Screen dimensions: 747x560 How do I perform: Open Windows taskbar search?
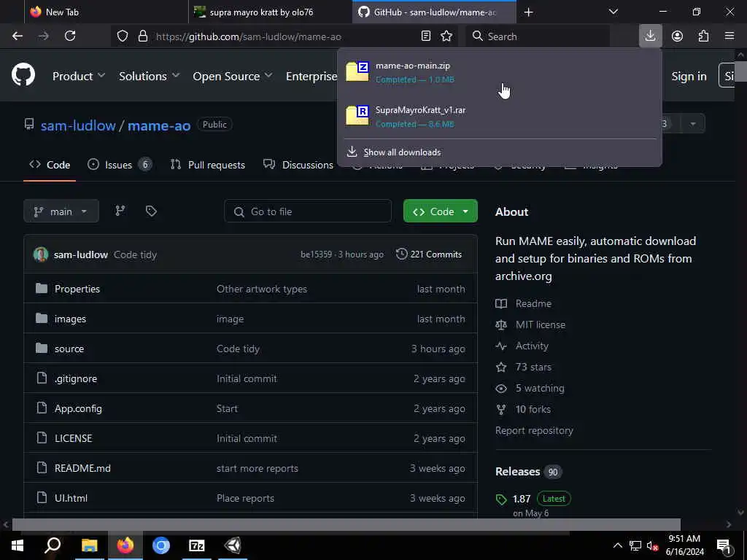53,545
